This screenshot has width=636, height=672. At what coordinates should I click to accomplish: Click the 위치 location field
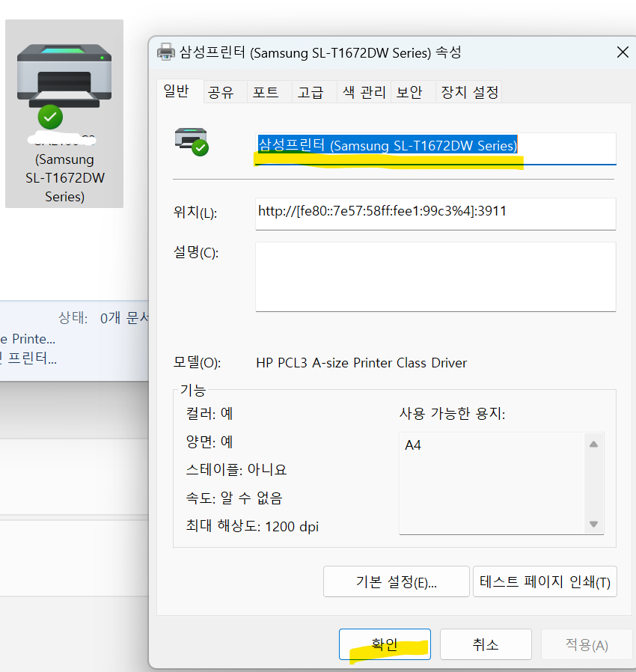tap(435, 214)
